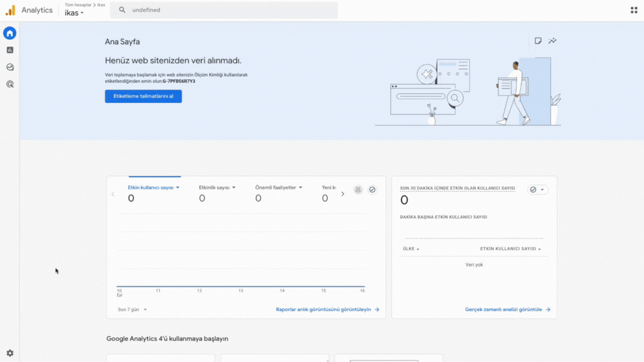This screenshot has height=362, width=644.
Task: Click the note icon beside Ana Sayfa
Action: tap(538, 41)
